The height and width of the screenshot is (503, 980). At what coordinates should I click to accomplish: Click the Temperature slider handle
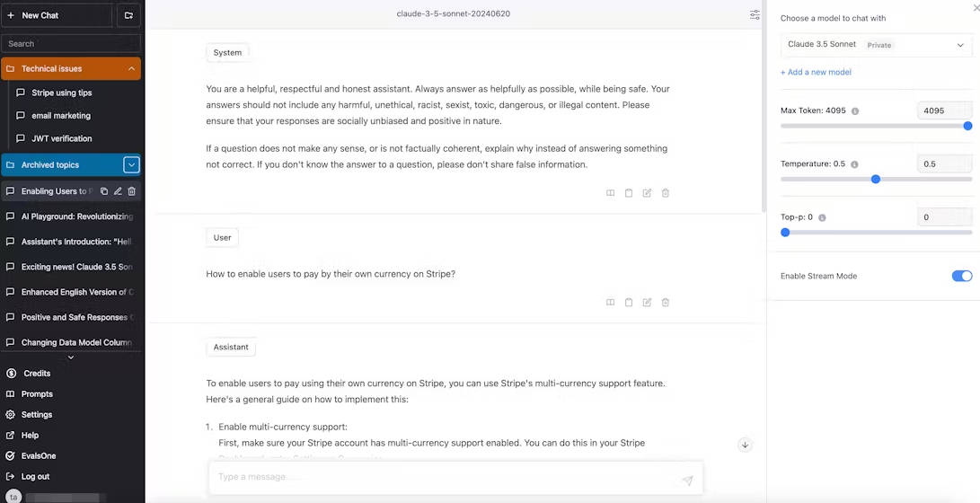876,179
